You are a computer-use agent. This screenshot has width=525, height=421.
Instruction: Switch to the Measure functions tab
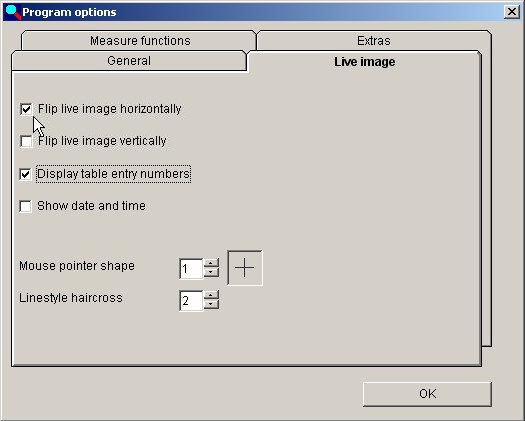pos(139,41)
